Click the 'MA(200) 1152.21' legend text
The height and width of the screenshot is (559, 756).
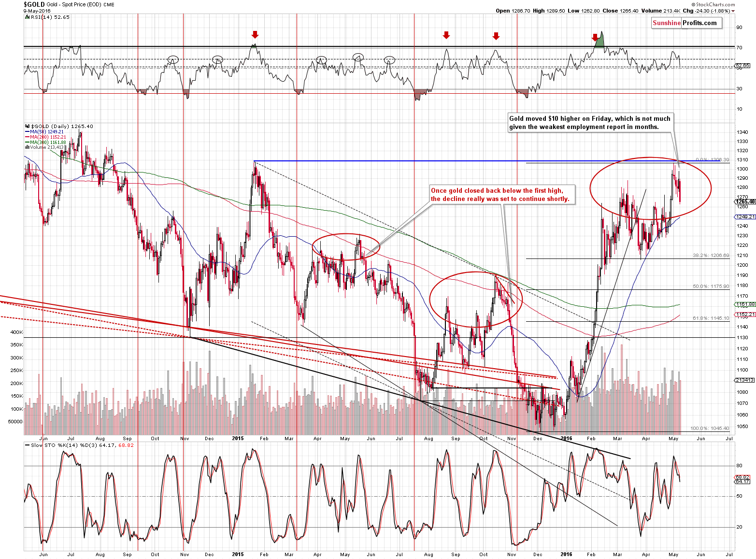(48, 137)
